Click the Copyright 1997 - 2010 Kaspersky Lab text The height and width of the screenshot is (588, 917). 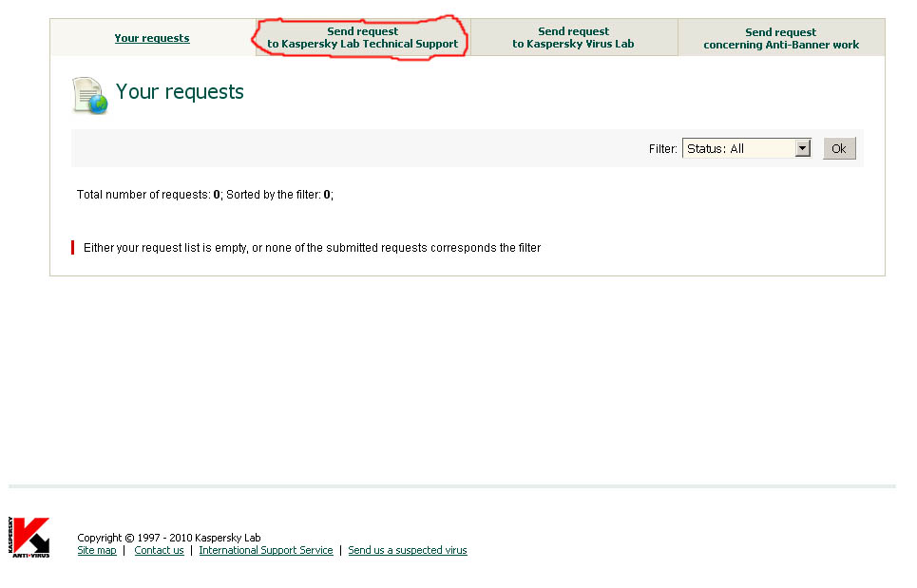169,537
